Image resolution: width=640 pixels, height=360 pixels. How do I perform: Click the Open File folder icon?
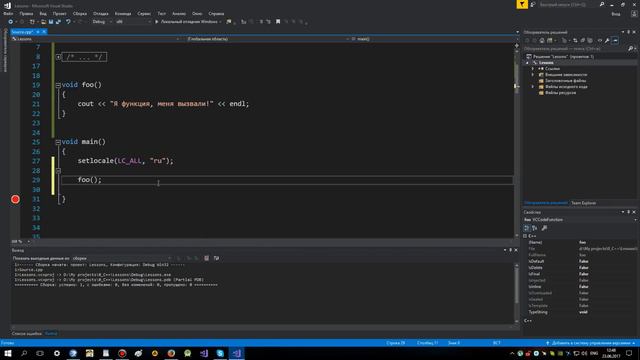pyautogui.click(x=43, y=22)
